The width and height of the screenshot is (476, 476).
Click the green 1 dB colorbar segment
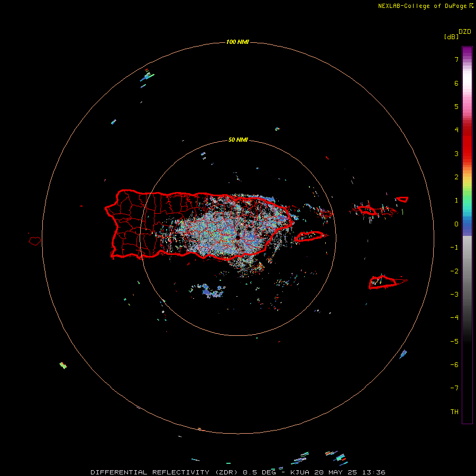(x=467, y=200)
